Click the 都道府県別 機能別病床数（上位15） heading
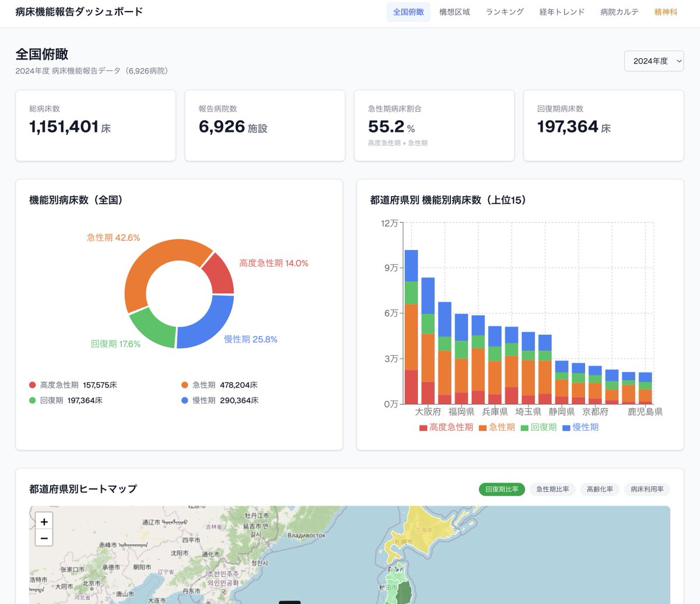 click(448, 200)
